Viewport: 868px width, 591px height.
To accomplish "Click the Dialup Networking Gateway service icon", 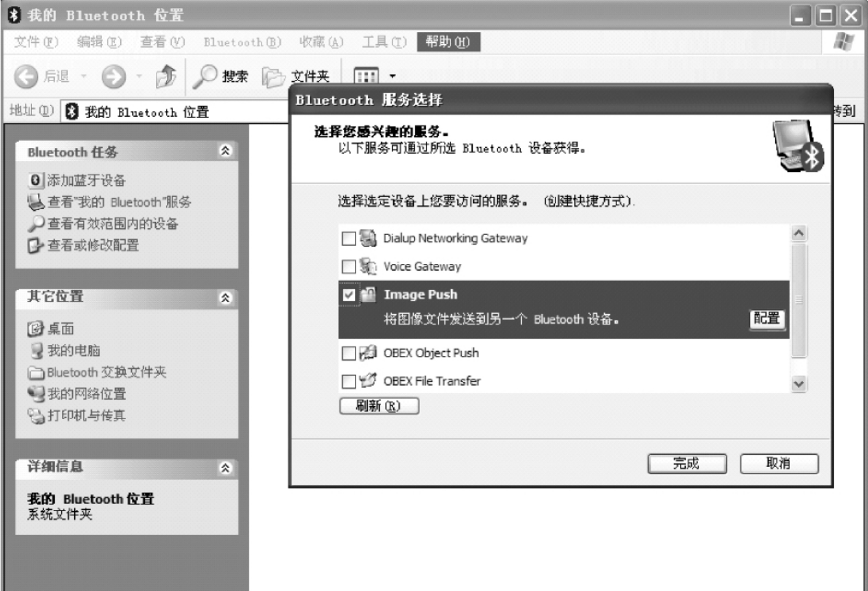I will 368,238.
